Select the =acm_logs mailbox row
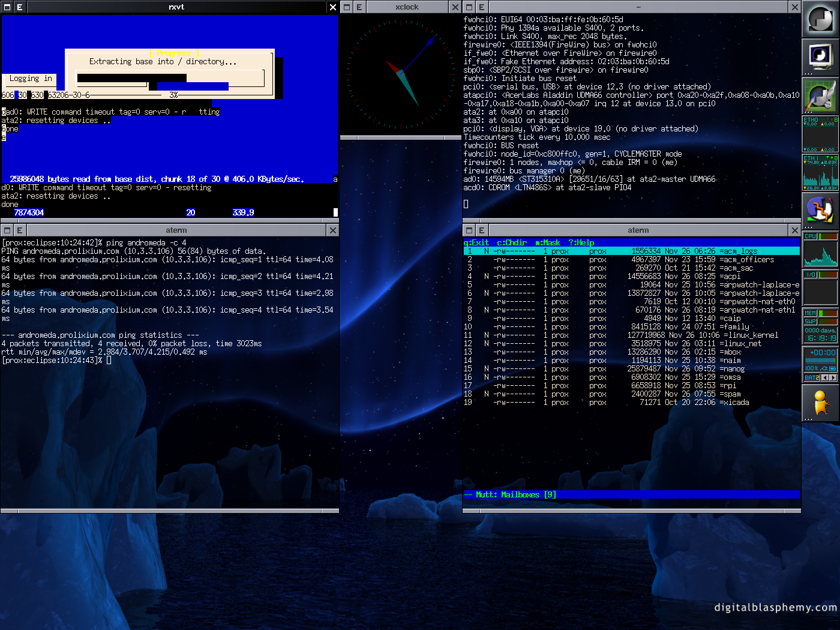 coord(631,251)
